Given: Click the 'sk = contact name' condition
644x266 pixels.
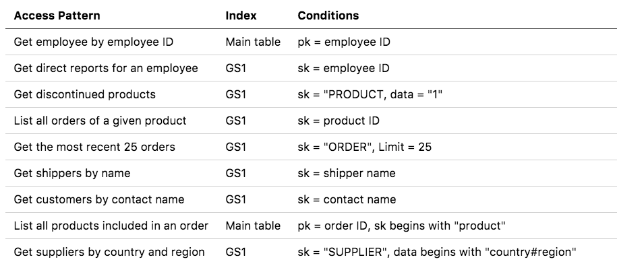Looking at the screenshot, I should [x=347, y=199].
